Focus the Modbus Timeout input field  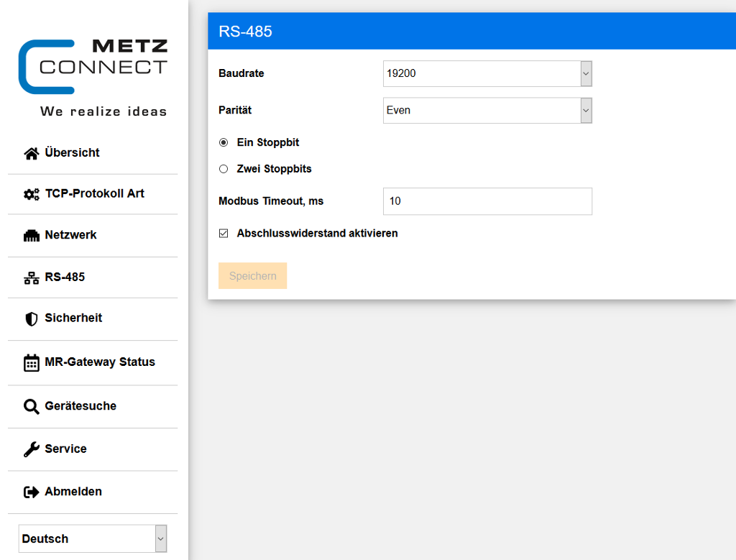point(487,201)
